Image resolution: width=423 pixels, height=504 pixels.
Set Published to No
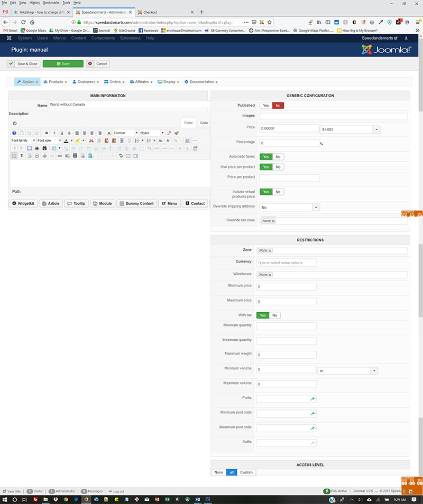click(x=278, y=106)
